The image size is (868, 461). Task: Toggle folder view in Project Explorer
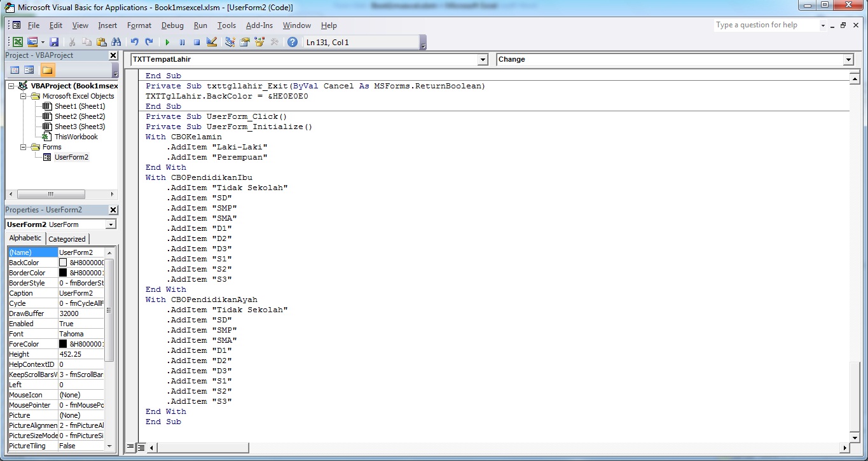coord(48,70)
